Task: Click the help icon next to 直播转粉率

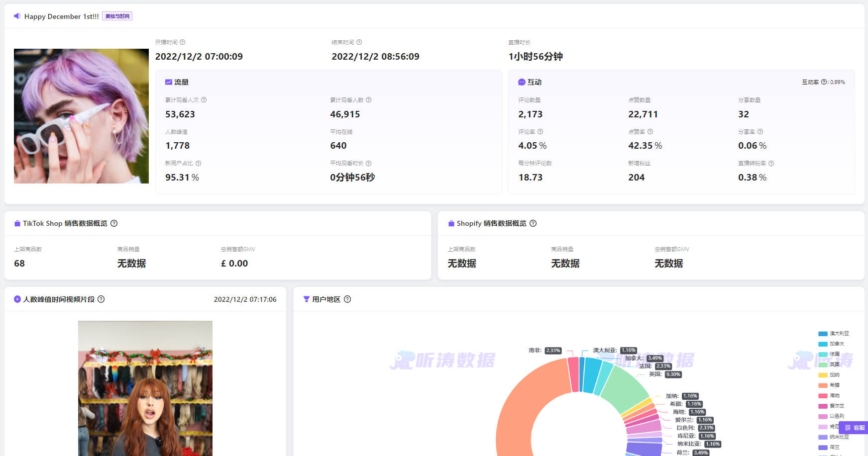Action: pos(771,163)
